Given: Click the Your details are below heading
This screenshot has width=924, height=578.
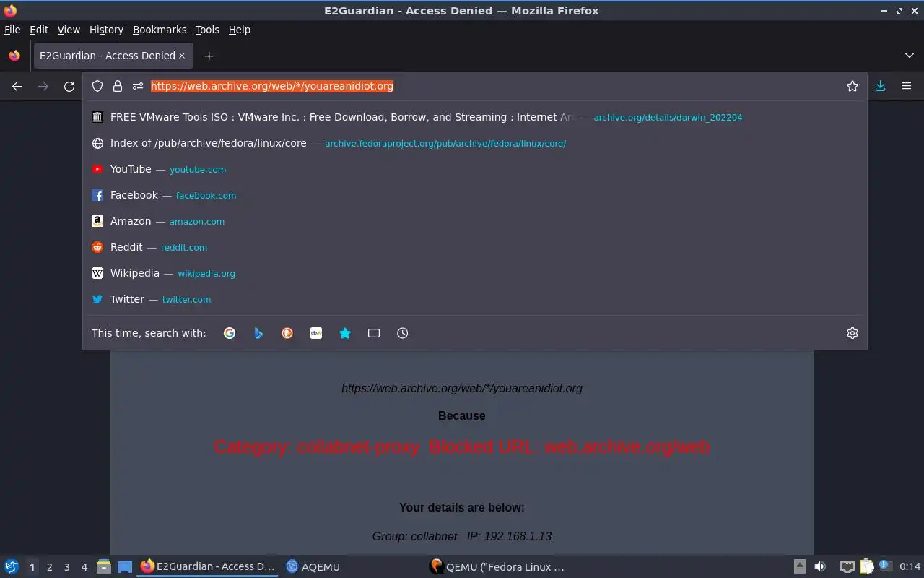Looking at the screenshot, I should pos(462,507).
